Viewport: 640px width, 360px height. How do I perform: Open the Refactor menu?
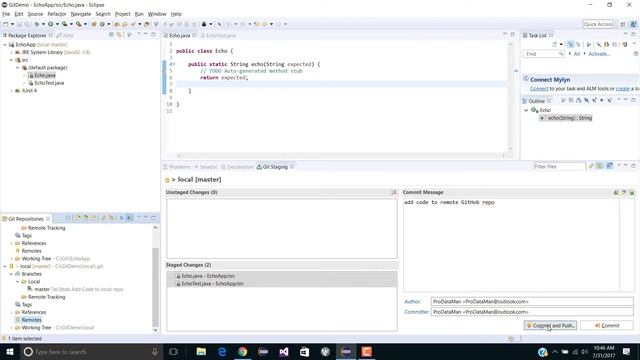[x=57, y=14]
